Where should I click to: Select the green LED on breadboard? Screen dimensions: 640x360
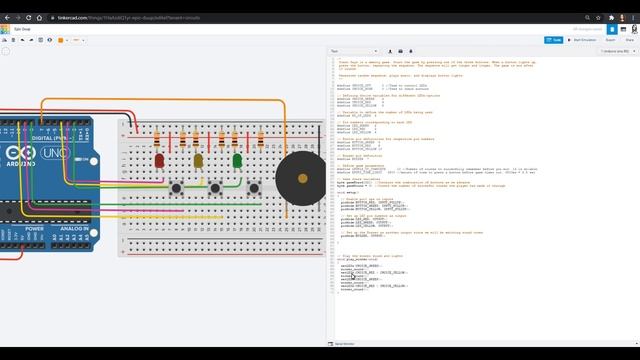[237, 161]
